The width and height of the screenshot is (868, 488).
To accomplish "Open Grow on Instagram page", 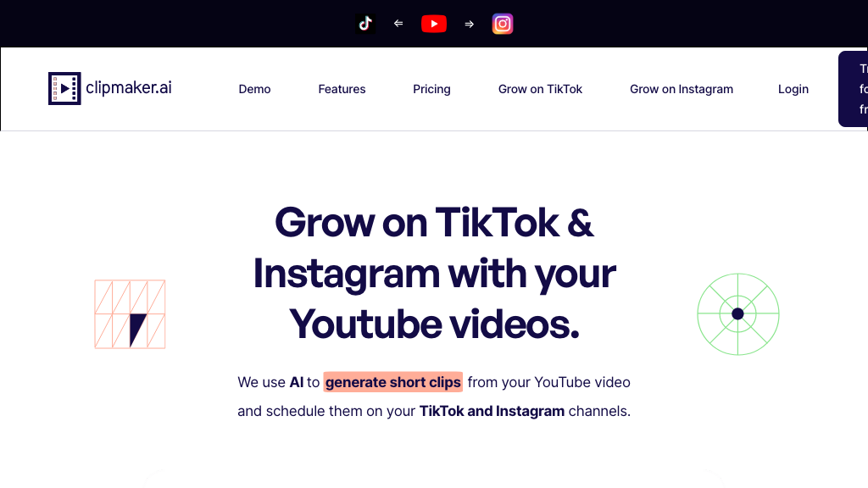I will coord(682,89).
